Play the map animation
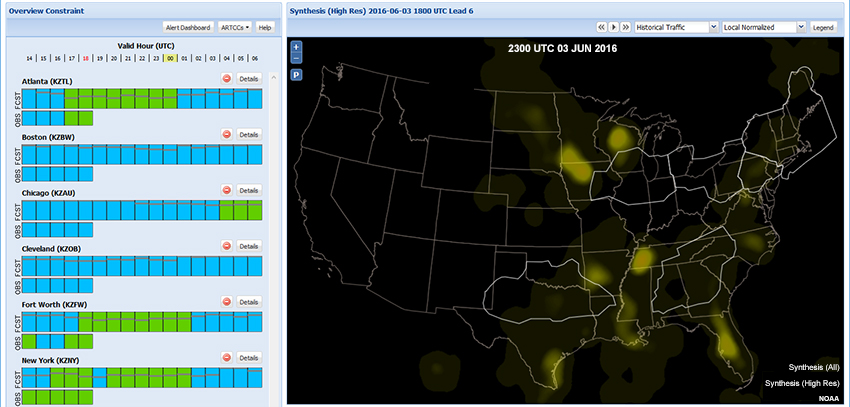The width and height of the screenshot is (850, 407). pos(614,27)
